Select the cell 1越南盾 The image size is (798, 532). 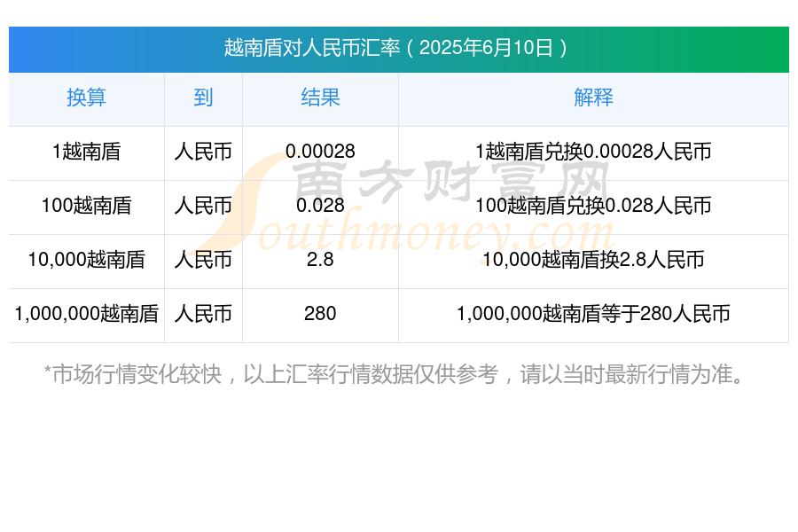pos(87,152)
